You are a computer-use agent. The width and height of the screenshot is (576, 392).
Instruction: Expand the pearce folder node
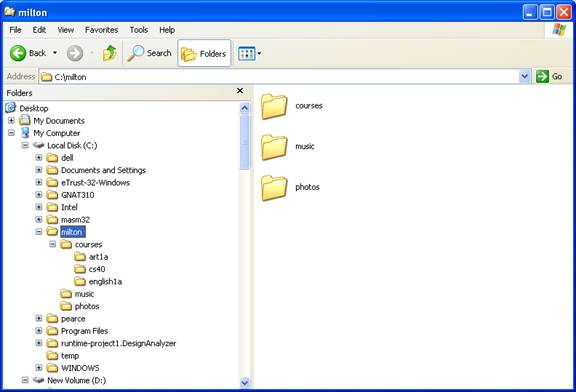[x=39, y=318]
